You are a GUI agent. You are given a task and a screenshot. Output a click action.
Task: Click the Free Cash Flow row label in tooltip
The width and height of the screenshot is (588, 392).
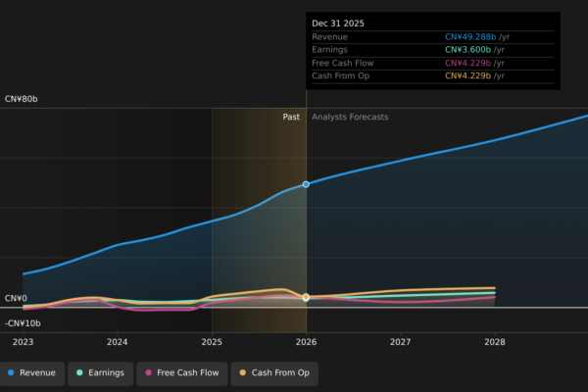[x=344, y=63]
